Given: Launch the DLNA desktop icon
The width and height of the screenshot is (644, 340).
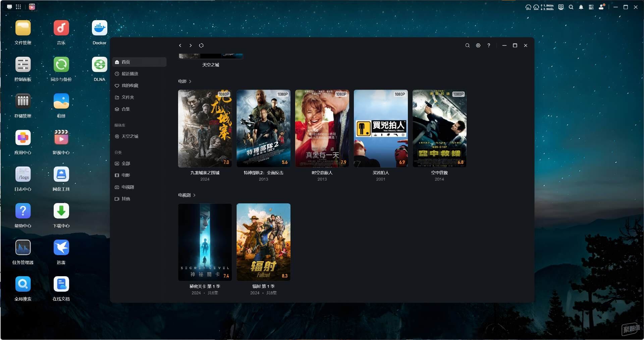Looking at the screenshot, I should point(99,65).
